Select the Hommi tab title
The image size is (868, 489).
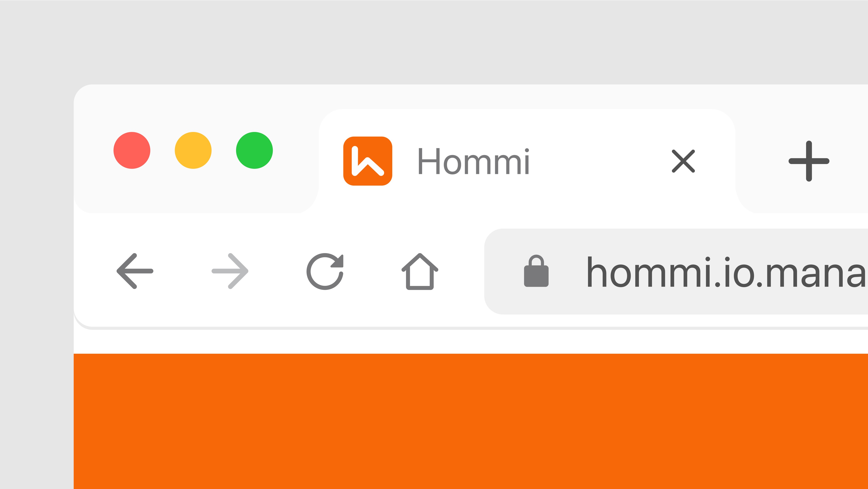pos(474,161)
